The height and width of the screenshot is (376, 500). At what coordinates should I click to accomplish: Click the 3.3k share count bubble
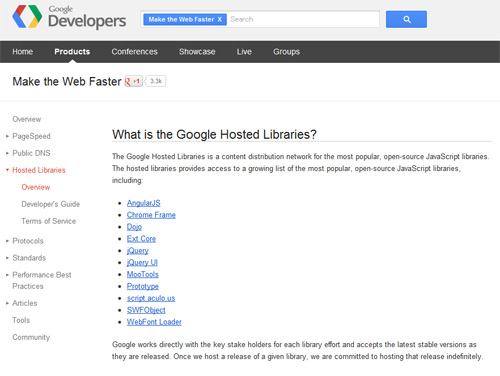(156, 81)
